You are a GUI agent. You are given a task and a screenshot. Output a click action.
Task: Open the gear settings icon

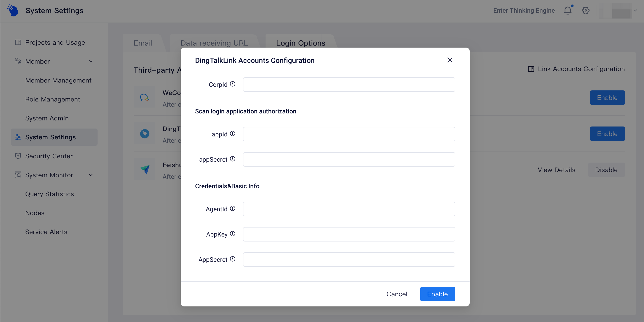click(586, 10)
